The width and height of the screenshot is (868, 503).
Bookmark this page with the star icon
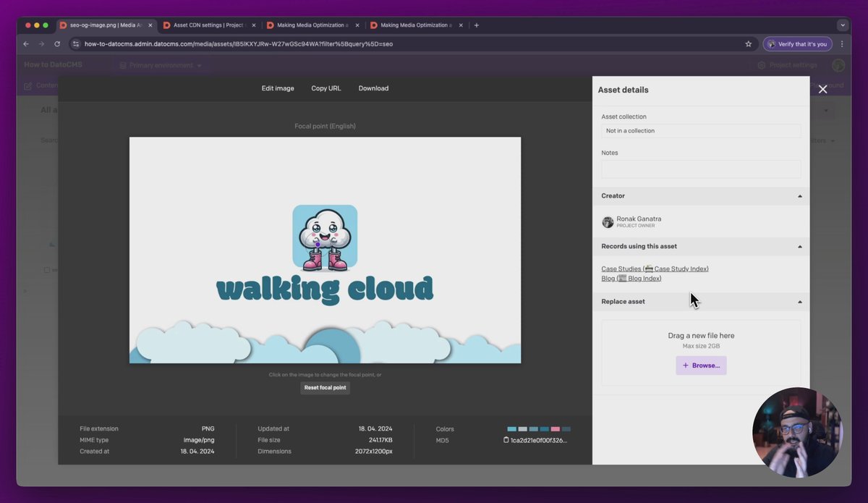[x=748, y=44]
